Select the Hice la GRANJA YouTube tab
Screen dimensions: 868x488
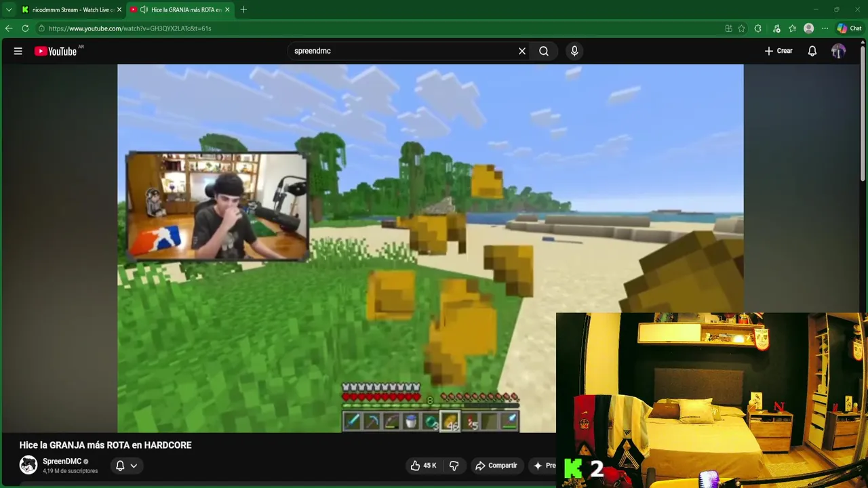click(180, 9)
